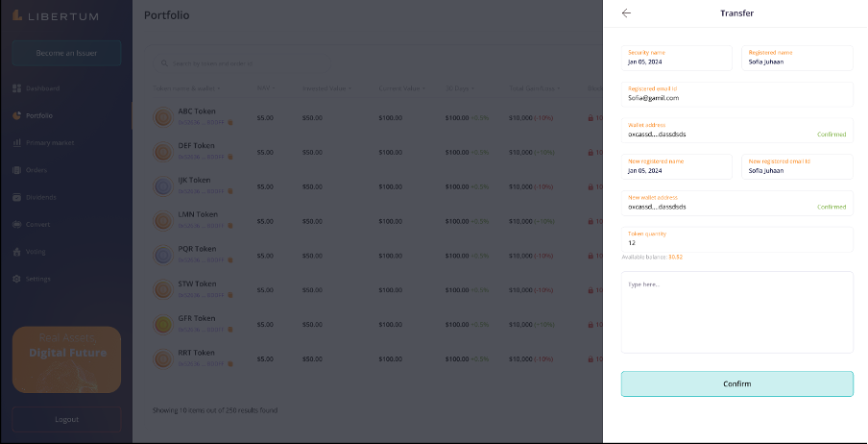Click the Logout button
This screenshot has width=868, height=444.
pos(66,419)
